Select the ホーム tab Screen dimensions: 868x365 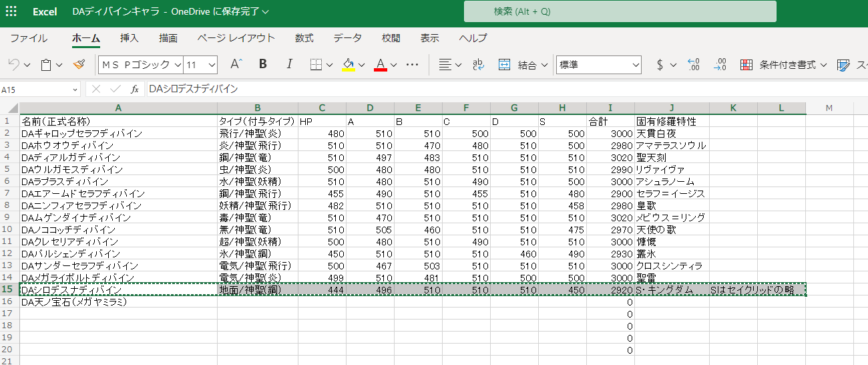coord(85,38)
